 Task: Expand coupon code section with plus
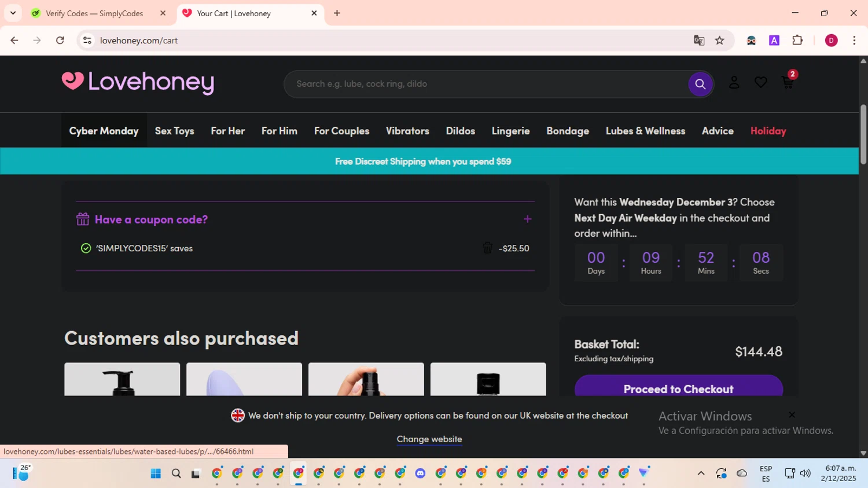pyautogui.click(x=527, y=219)
